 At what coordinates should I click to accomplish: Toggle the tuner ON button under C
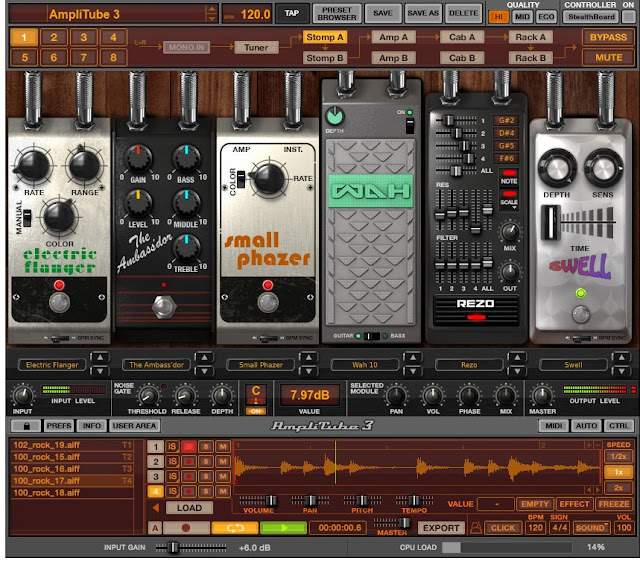256,411
